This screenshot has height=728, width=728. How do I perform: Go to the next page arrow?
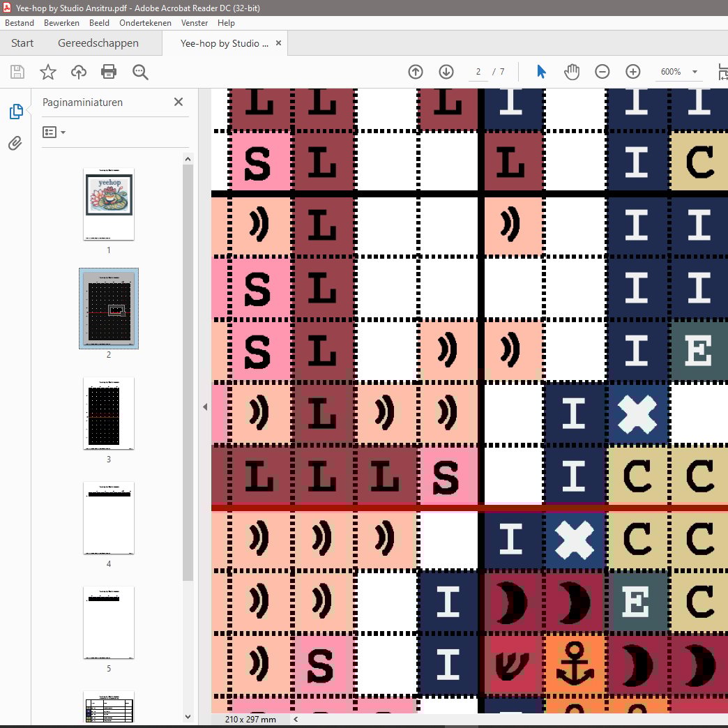[446, 72]
